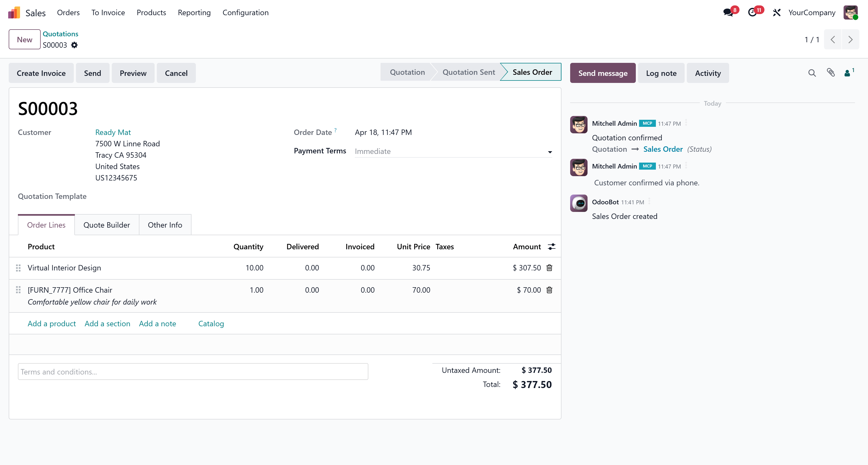
Task: Select the Quotation Sent status stage
Action: click(x=468, y=72)
